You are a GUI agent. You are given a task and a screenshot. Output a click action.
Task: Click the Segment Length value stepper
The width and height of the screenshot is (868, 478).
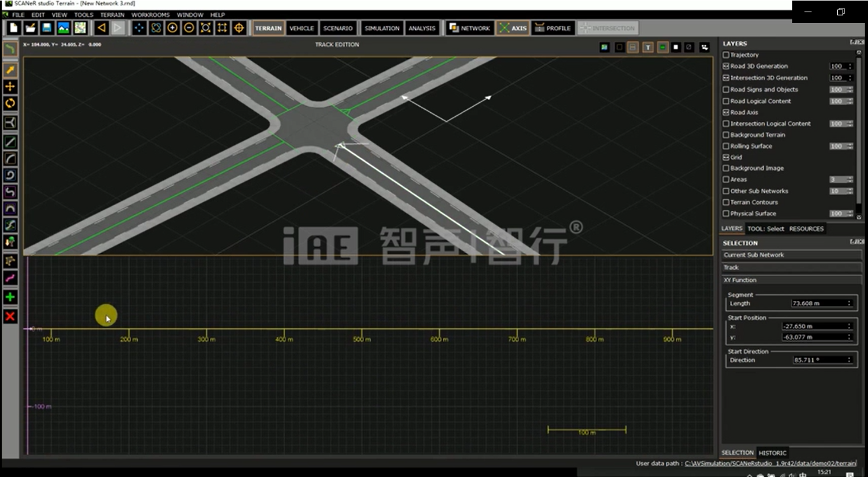[850, 304]
